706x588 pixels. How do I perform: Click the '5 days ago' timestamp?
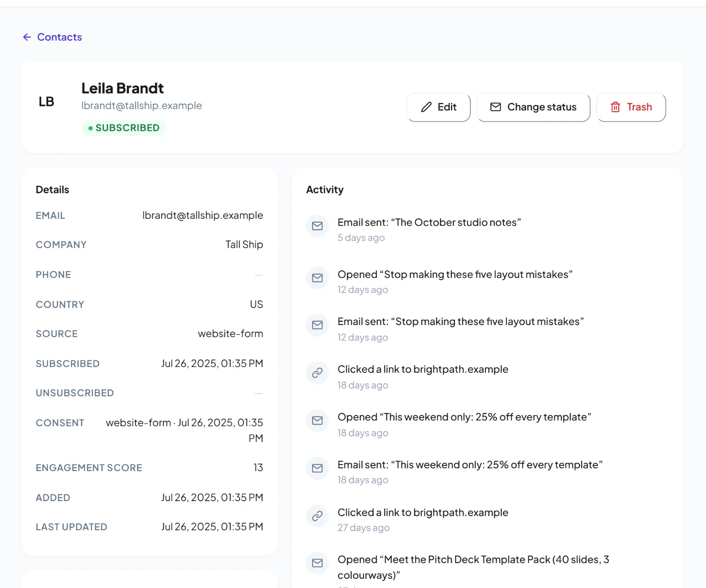pos(361,238)
